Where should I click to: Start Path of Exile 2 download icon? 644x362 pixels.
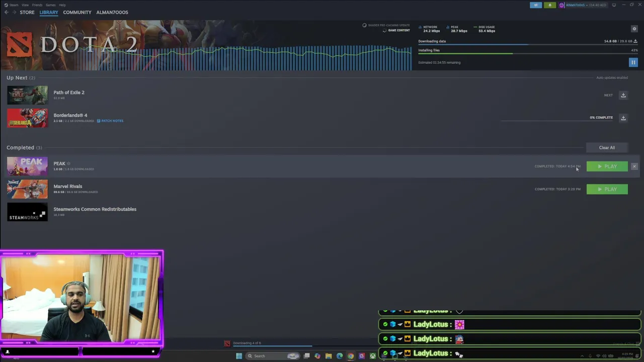[x=623, y=95]
